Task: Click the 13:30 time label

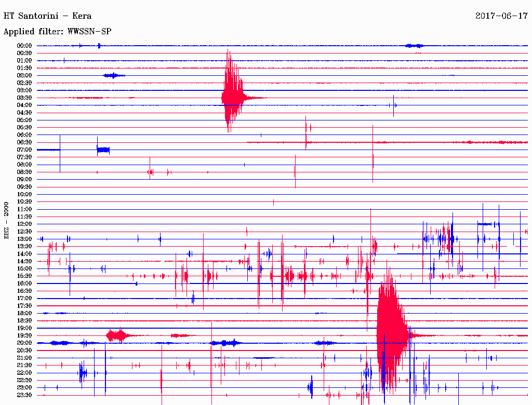Action: coord(24,247)
